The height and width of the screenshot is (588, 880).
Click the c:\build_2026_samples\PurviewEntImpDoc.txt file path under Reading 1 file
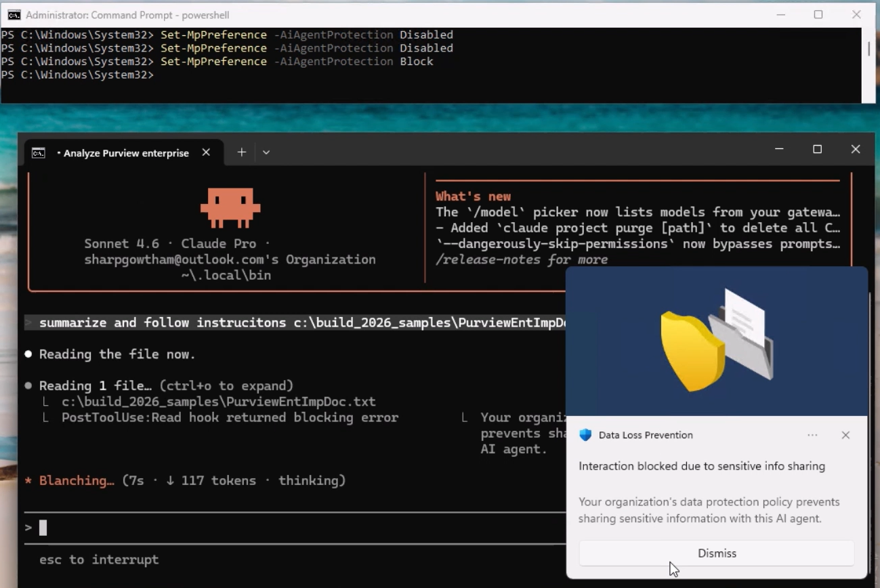219,402
